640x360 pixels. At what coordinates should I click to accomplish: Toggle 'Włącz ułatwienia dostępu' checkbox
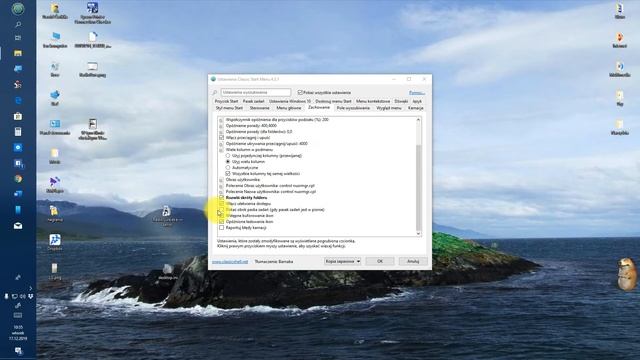pyautogui.click(x=221, y=204)
